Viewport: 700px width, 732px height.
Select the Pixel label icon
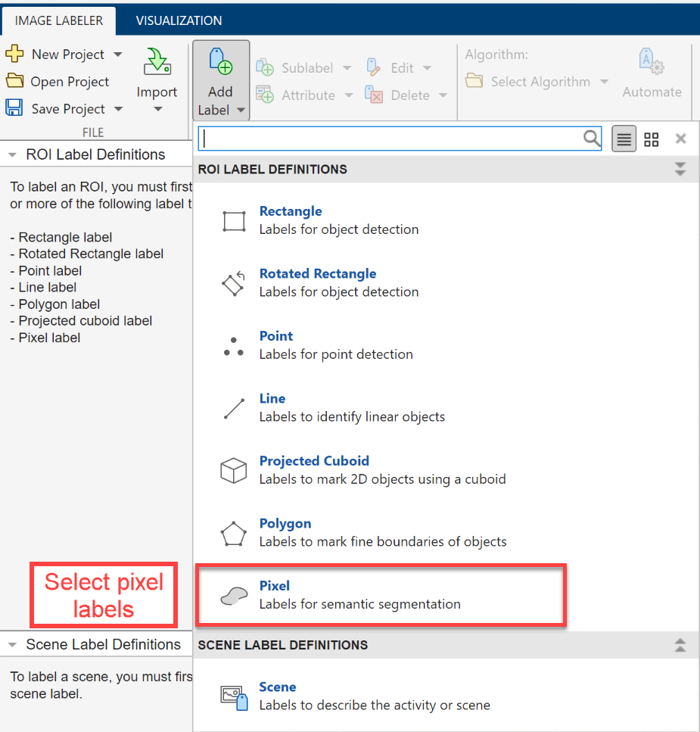click(233, 595)
